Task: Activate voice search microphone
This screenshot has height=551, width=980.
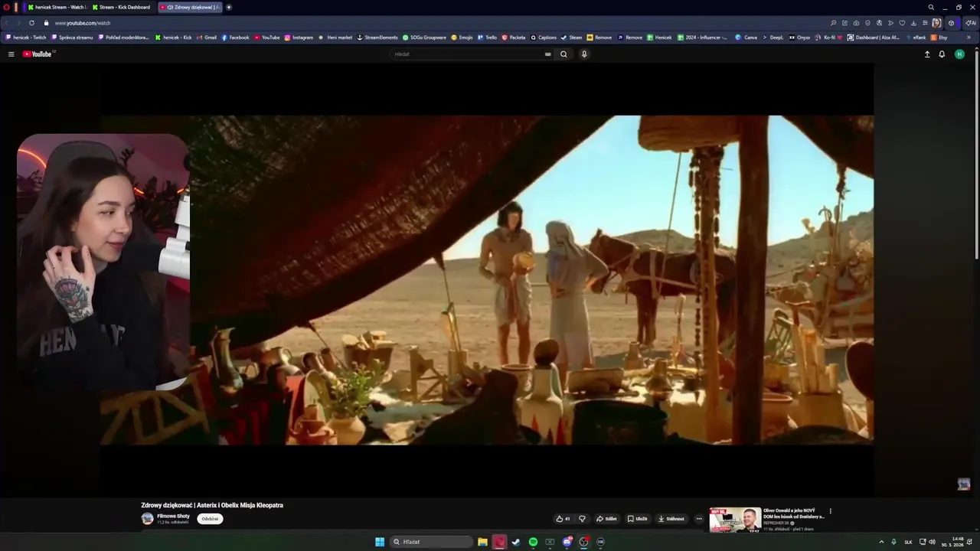Action: pos(584,54)
